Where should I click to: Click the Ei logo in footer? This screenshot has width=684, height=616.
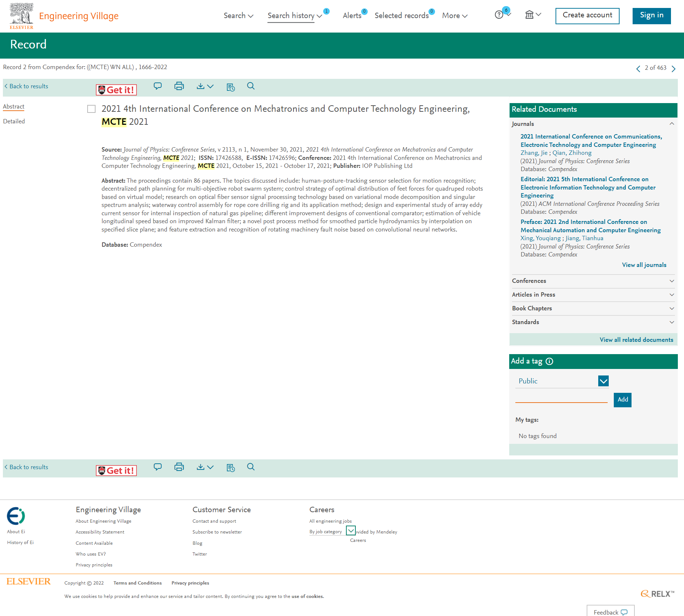(16, 515)
